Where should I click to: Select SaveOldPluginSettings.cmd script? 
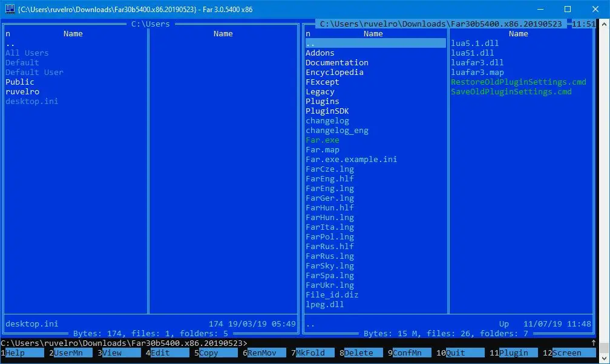pos(511,92)
